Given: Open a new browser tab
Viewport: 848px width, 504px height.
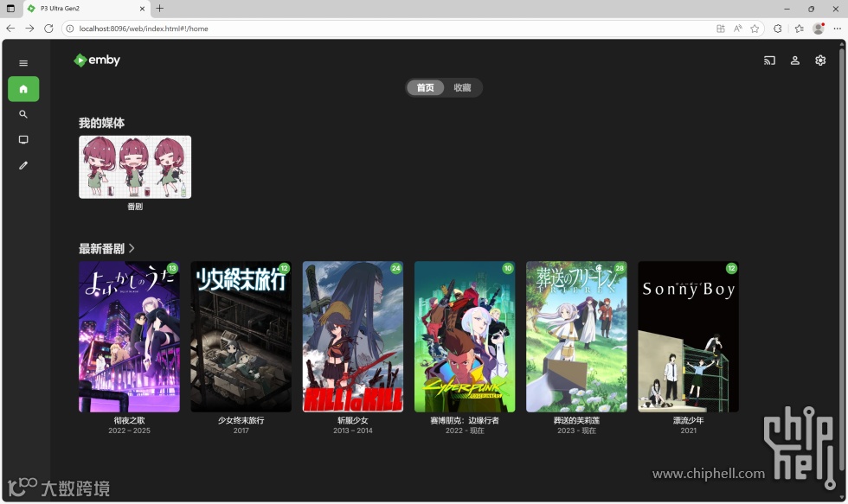Looking at the screenshot, I should [x=159, y=9].
